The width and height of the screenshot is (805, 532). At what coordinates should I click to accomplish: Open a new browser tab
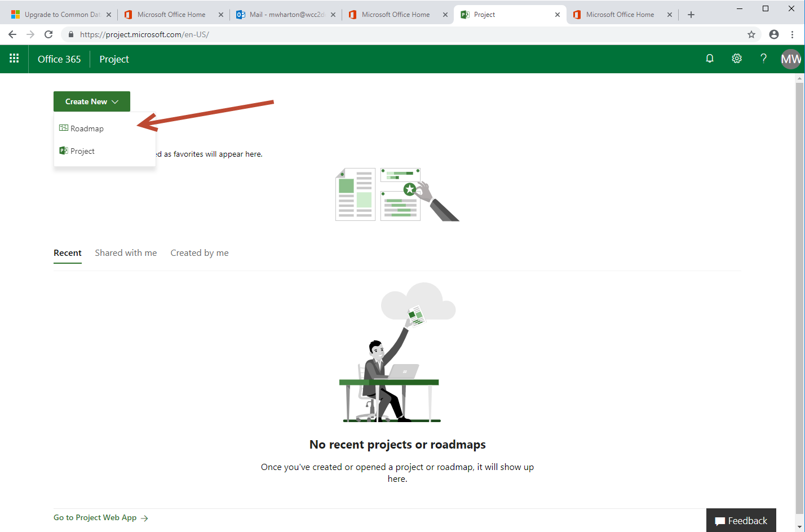pyautogui.click(x=691, y=15)
